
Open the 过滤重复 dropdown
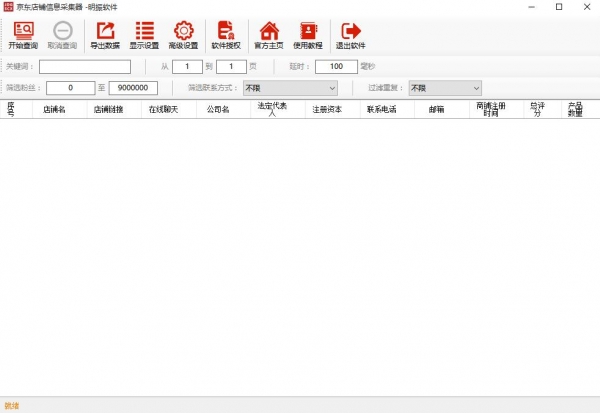click(x=445, y=88)
